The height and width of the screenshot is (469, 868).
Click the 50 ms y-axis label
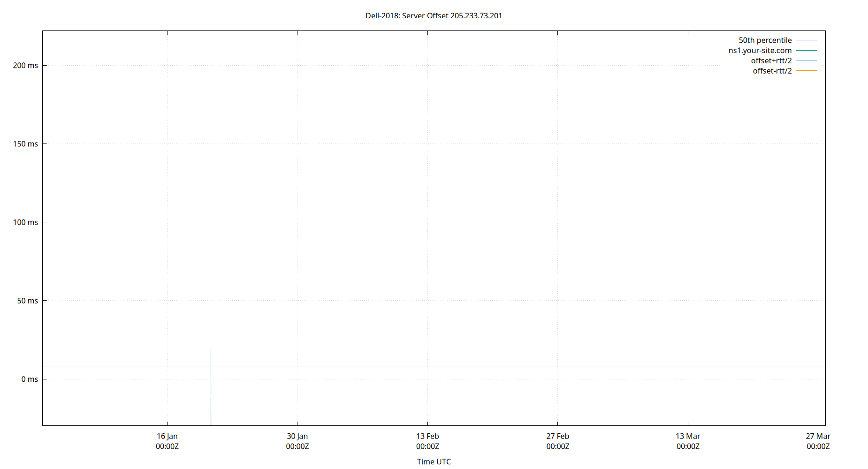tap(27, 301)
